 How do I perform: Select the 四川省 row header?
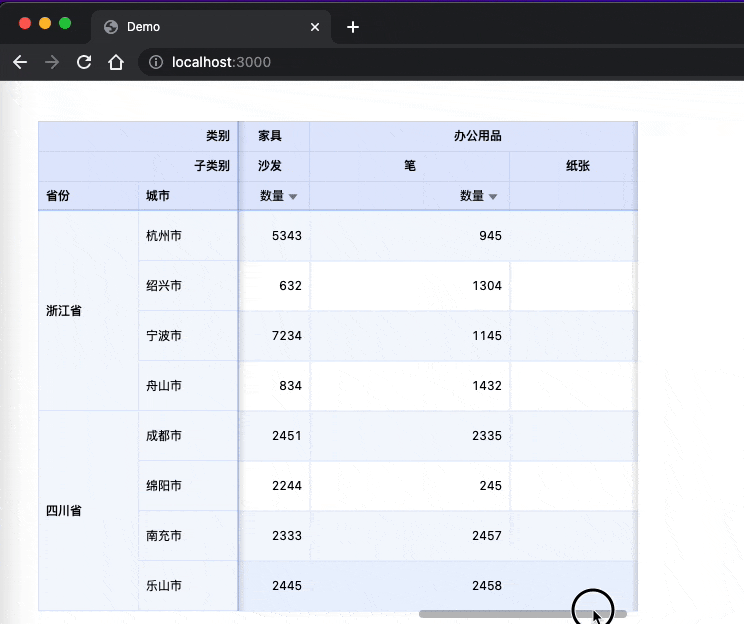click(88, 511)
